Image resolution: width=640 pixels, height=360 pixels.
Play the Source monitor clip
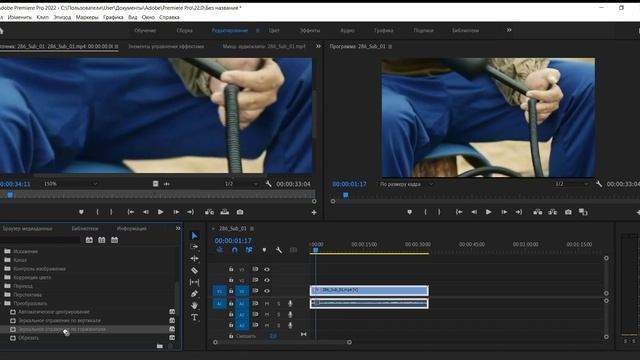coord(160,212)
